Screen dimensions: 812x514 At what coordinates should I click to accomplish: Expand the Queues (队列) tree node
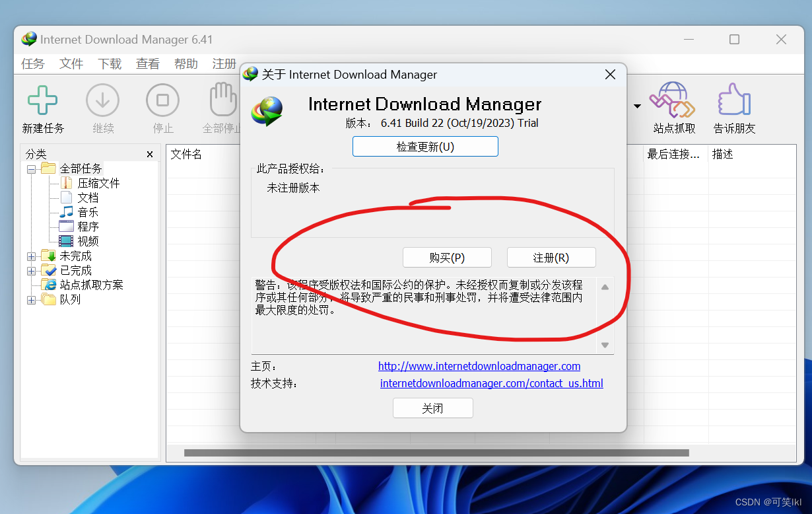coord(31,300)
